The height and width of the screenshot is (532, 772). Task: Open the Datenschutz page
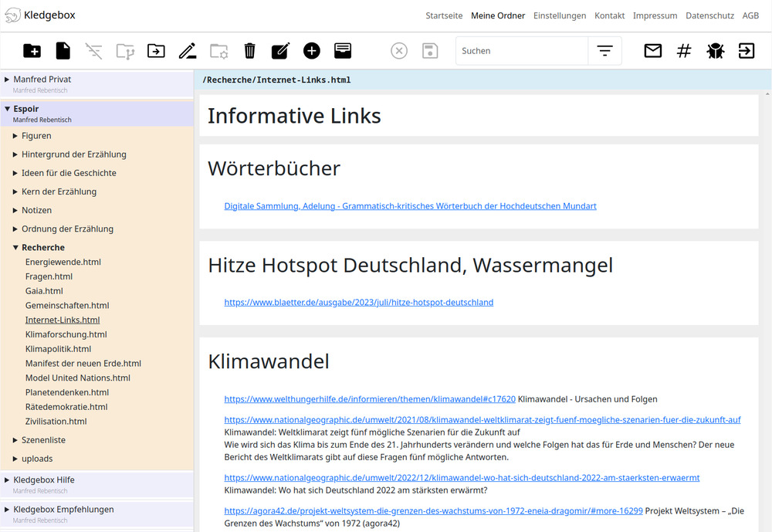pos(709,15)
